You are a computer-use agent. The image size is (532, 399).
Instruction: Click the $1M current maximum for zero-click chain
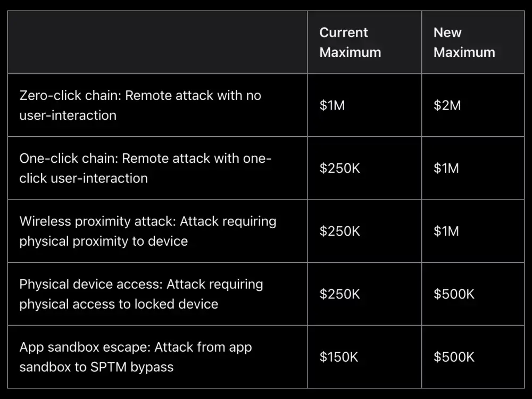tap(332, 105)
